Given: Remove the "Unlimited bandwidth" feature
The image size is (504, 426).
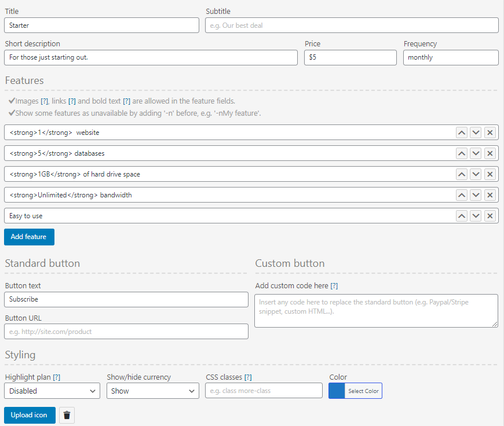Looking at the screenshot, I should pos(490,194).
